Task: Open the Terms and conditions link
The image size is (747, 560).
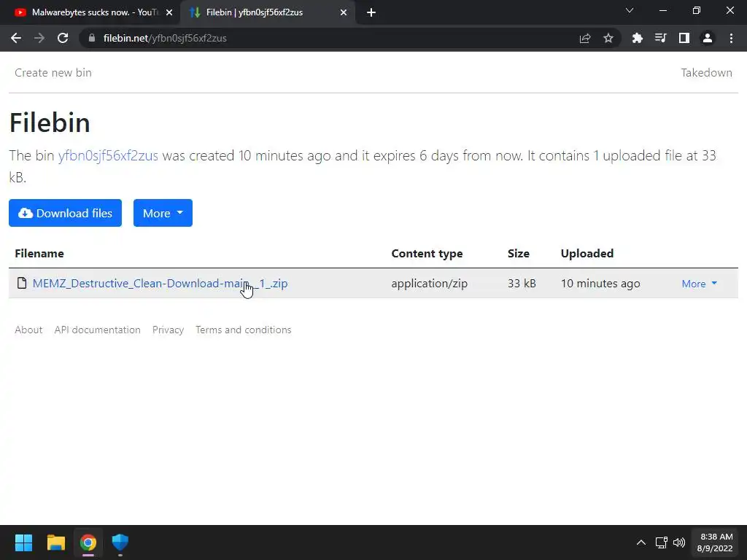Action: point(243,330)
